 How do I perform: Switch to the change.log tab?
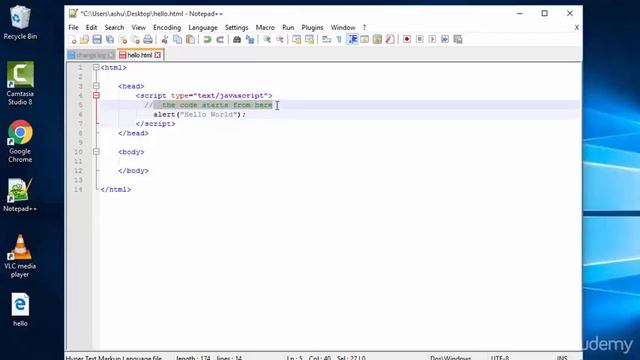pyautogui.click(x=91, y=55)
